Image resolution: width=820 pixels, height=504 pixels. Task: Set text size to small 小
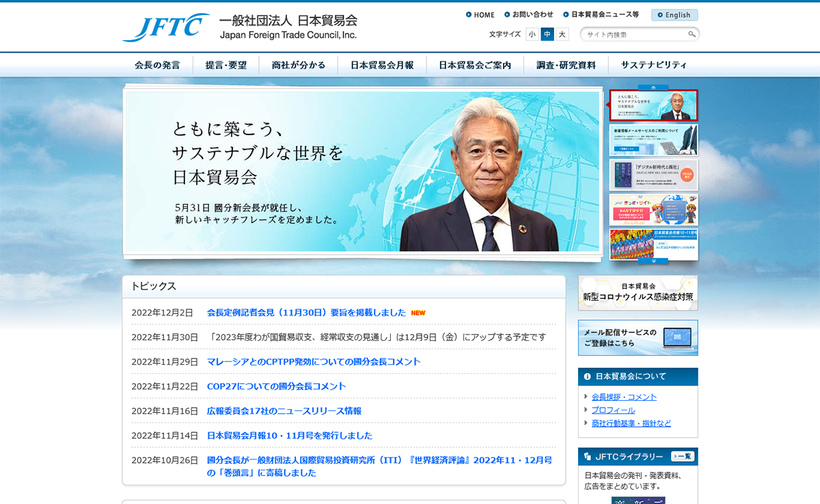click(532, 34)
